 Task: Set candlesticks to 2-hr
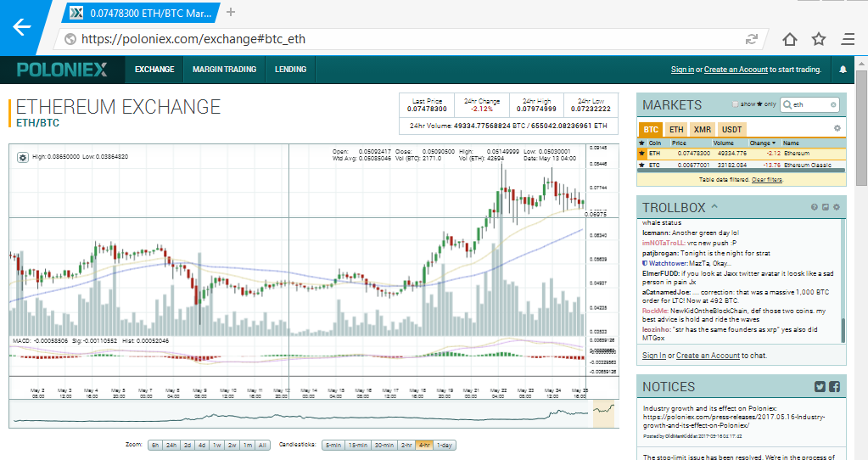click(x=407, y=445)
